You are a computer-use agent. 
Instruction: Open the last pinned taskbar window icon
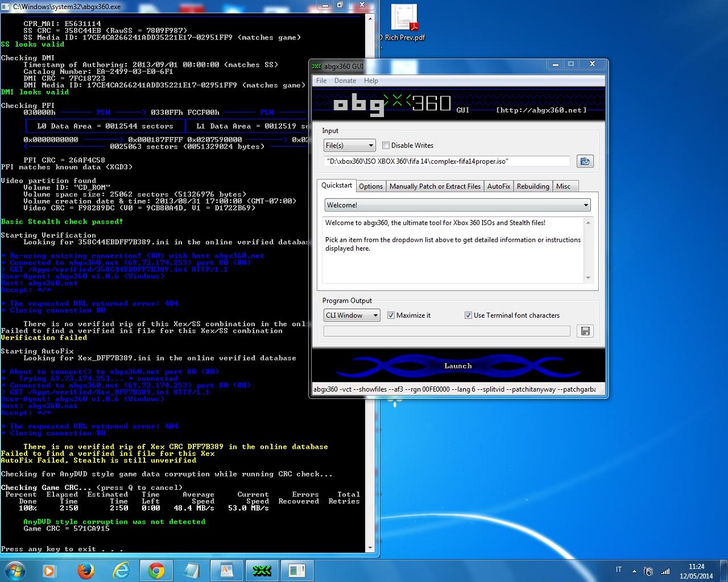[297, 570]
